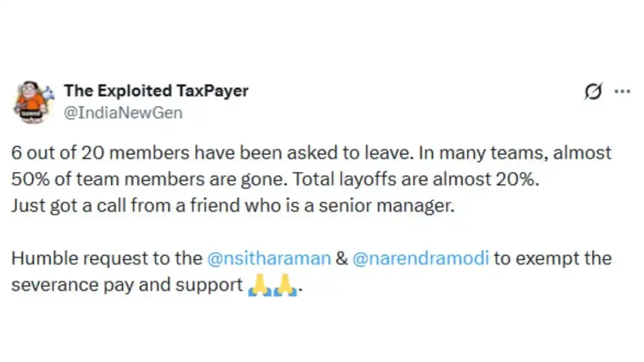Click the words "to exempt the"
Image resolution: width=644 pixels, height=362 pixels.
[553, 258]
